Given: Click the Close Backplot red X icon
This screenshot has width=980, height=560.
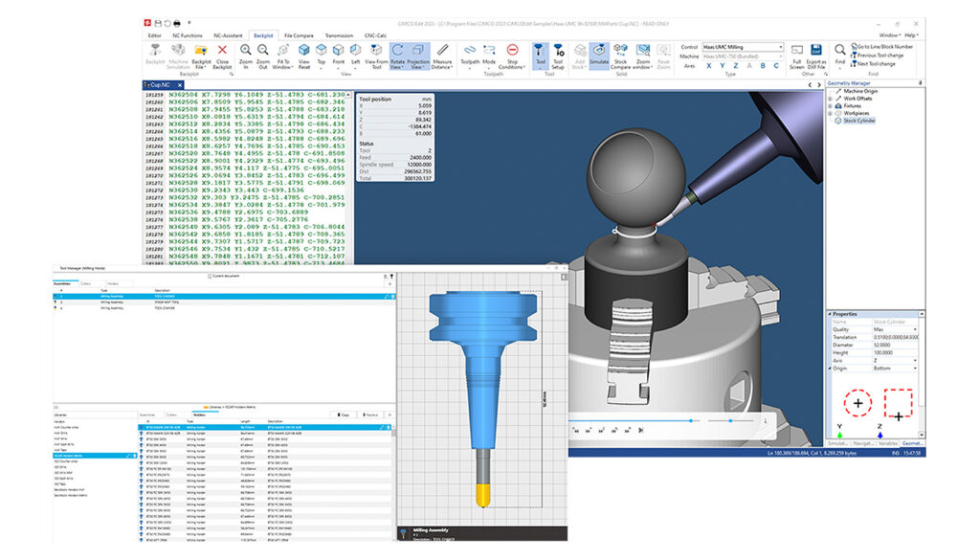Looking at the screenshot, I should tap(222, 52).
